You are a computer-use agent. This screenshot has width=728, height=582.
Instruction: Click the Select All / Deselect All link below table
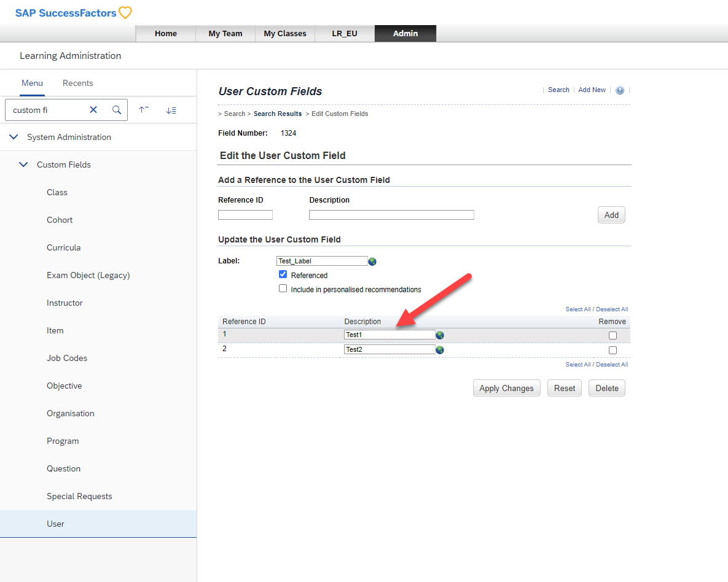click(x=597, y=364)
